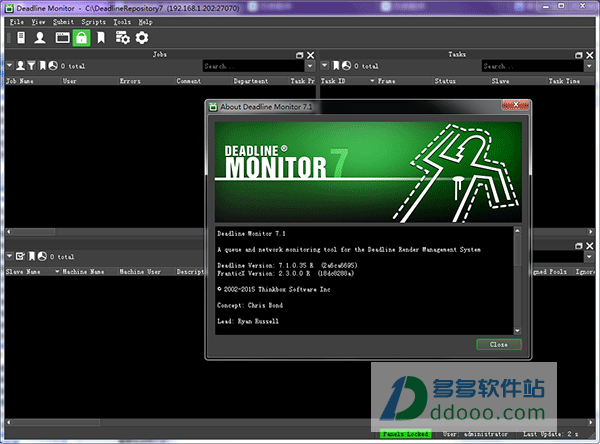
Task: Float the Jobs panel with undock icon
Action: coord(300,55)
